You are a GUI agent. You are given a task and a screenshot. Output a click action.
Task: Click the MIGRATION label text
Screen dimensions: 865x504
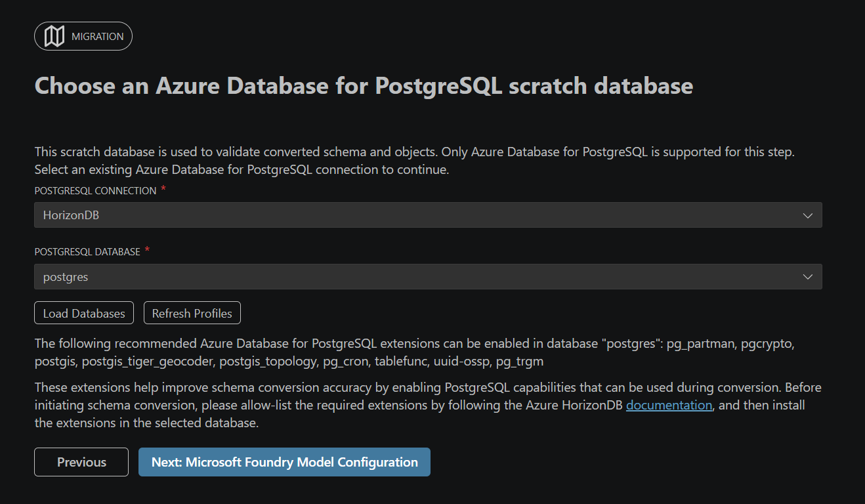tap(98, 37)
